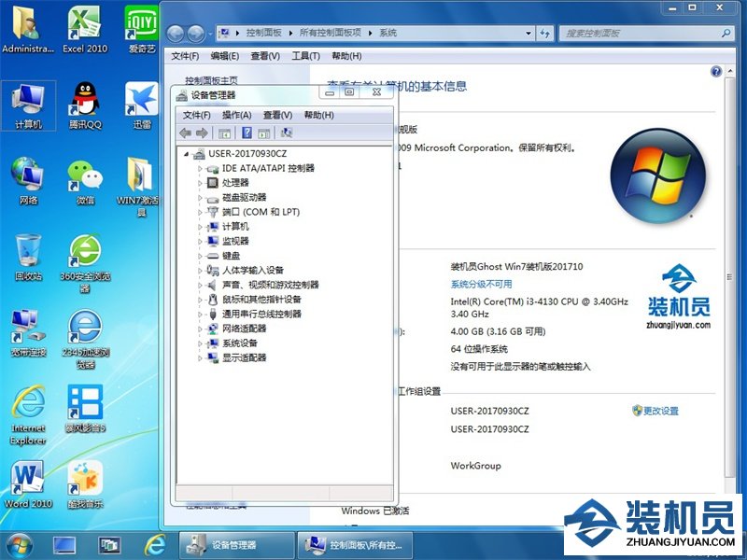
Task: Expand the 显示适配器 node
Action: 200,357
